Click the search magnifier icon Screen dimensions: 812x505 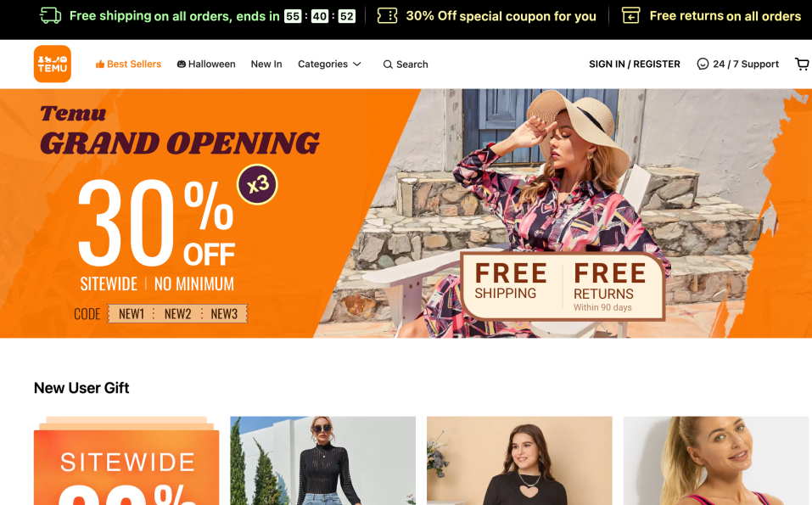(x=388, y=65)
